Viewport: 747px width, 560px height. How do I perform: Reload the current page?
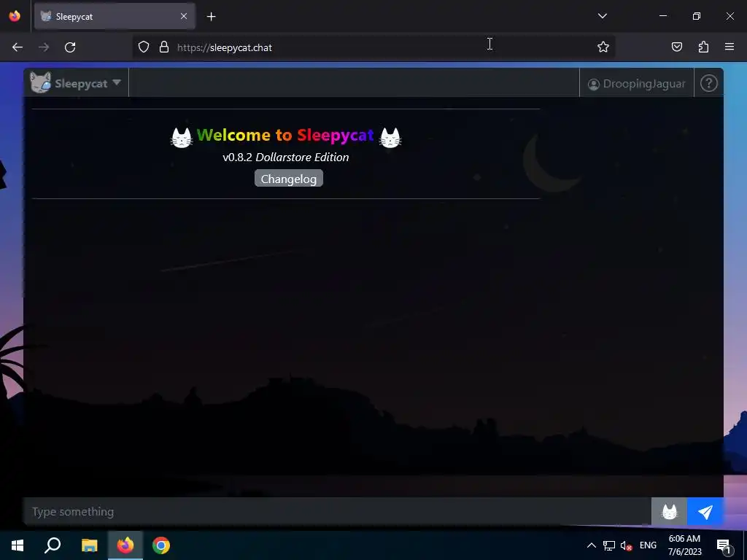tap(70, 47)
